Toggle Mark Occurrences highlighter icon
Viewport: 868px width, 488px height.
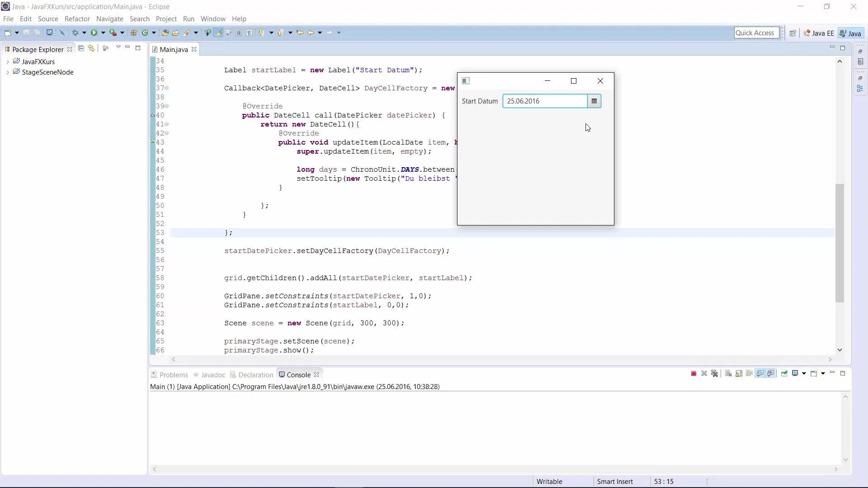pos(219,33)
